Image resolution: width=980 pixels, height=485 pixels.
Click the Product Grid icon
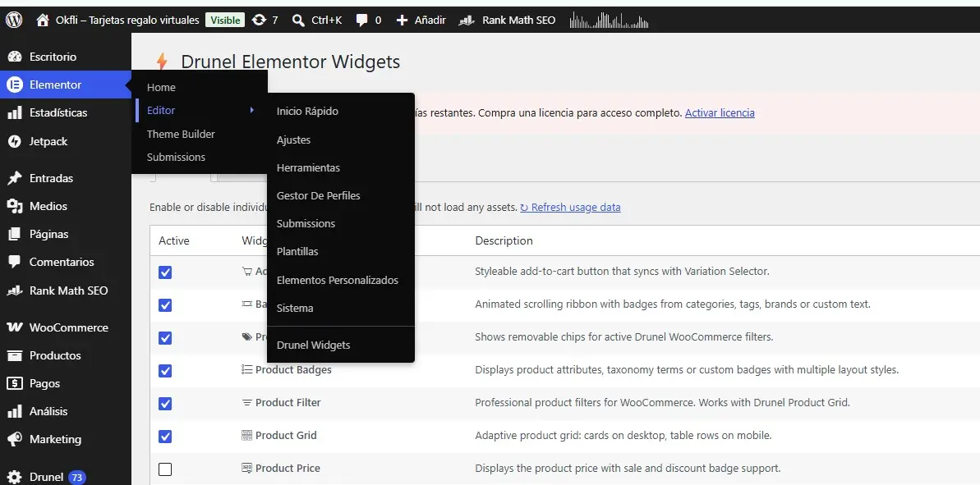[x=247, y=436]
